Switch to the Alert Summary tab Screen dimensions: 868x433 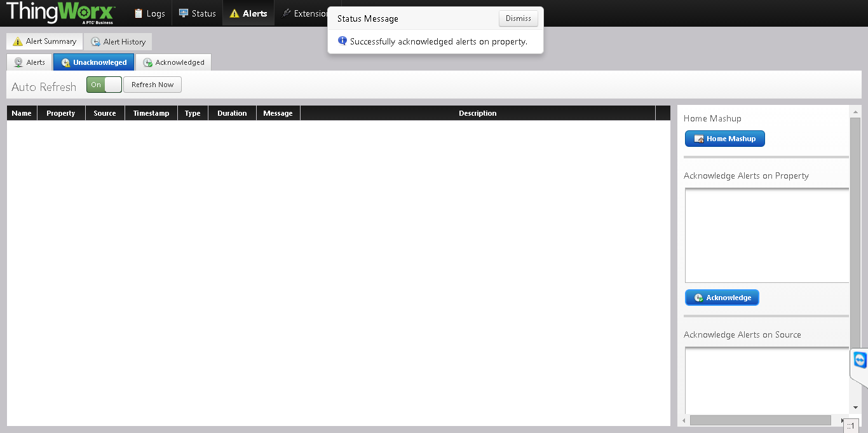(44, 41)
